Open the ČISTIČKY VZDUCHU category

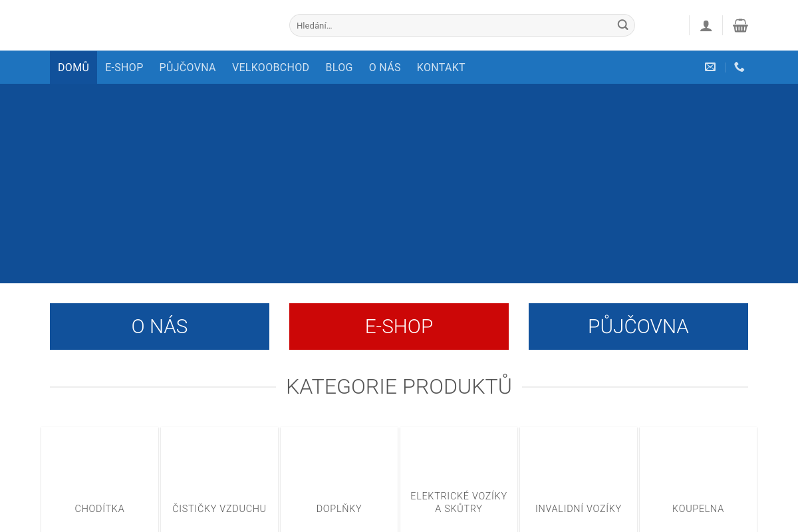point(219,509)
